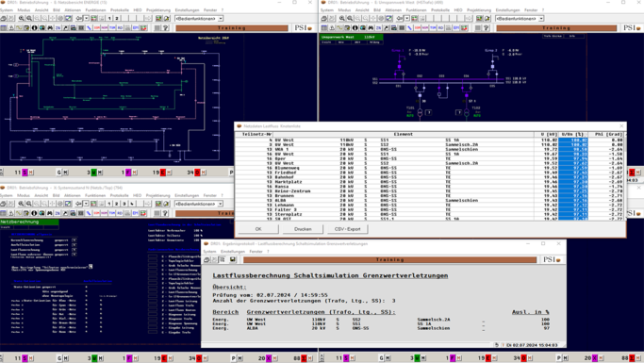644x363 pixels.
Task: Click zoom out magnifier in Netzübersicht ENERGIE toolbar
Action: coord(29,19)
